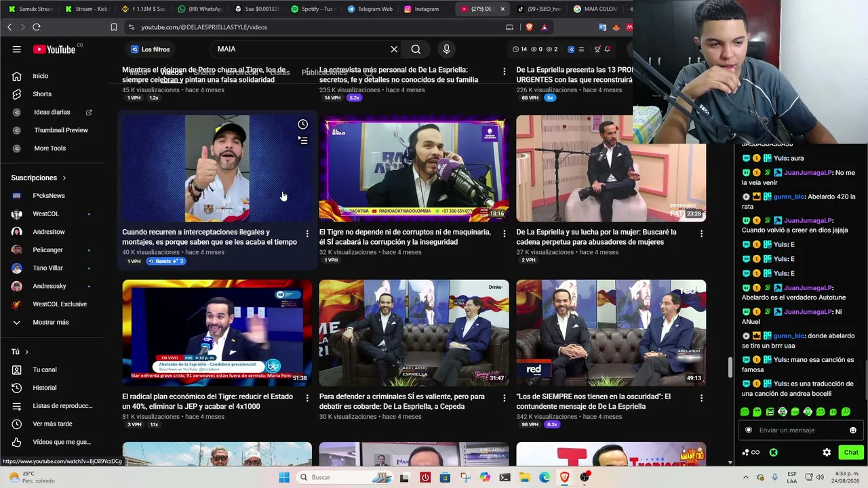The width and height of the screenshot is (868, 488).
Task: Open options for 'El radical plan económico' video
Action: click(x=307, y=399)
